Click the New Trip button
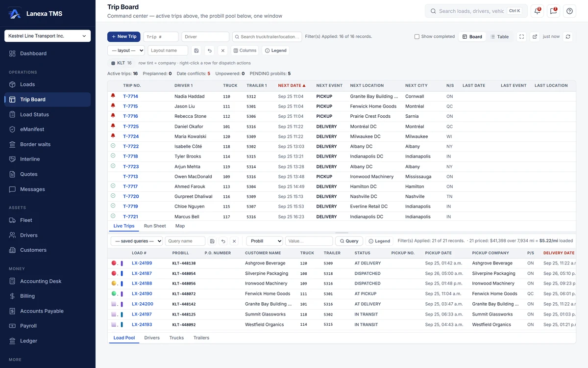 click(x=124, y=37)
